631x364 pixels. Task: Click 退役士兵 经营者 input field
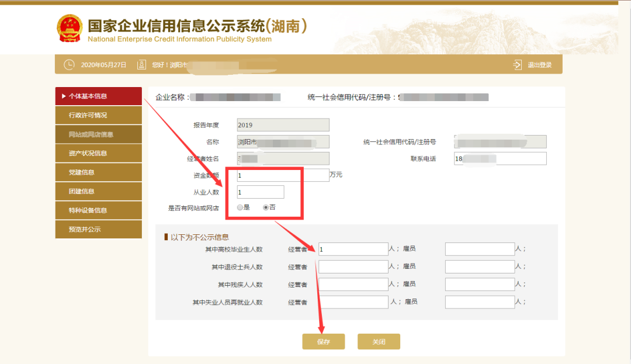(353, 267)
